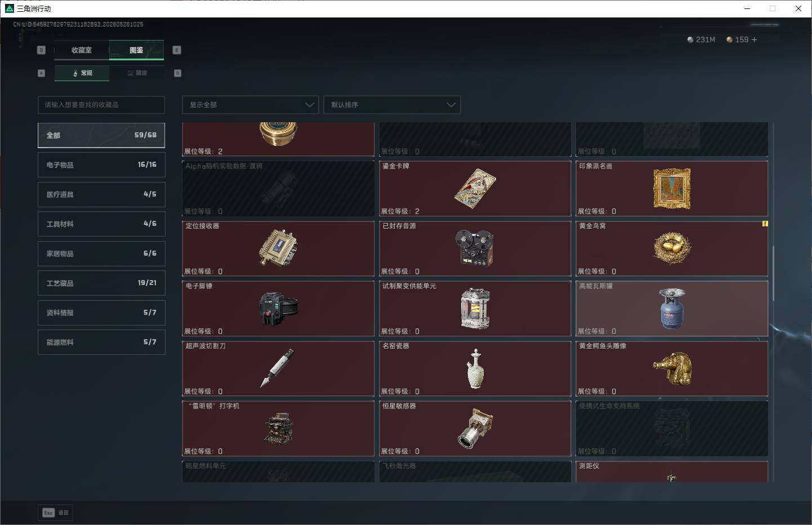The width and height of the screenshot is (812, 525).
Task: Select the 黄金鳄鱼头雕像 statue icon
Action: coord(672,369)
